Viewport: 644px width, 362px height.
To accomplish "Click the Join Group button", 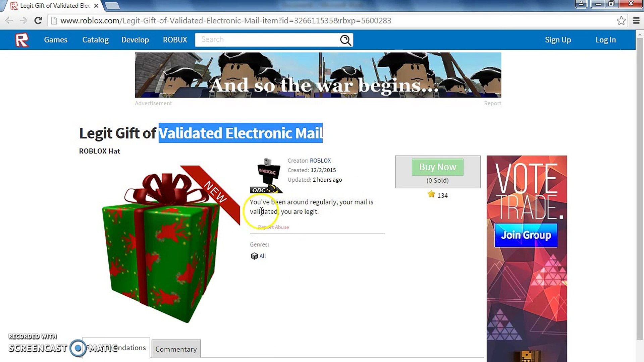I will (x=527, y=235).
